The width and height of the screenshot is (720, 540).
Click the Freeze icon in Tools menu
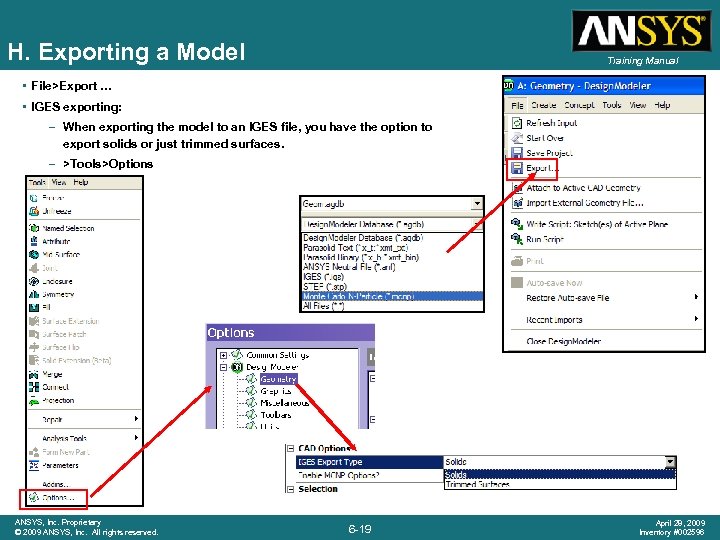pyautogui.click(x=34, y=198)
